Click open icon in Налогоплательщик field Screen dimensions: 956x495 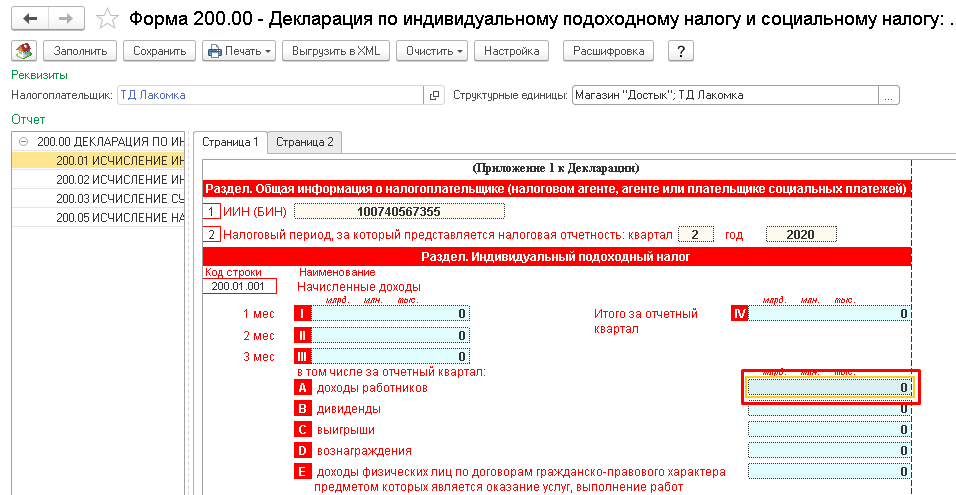click(x=434, y=96)
